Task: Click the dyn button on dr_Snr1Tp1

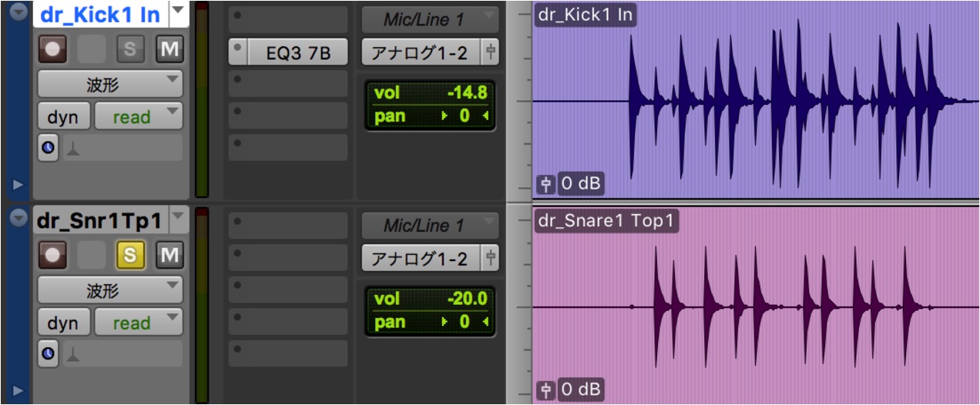Action: [x=63, y=323]
